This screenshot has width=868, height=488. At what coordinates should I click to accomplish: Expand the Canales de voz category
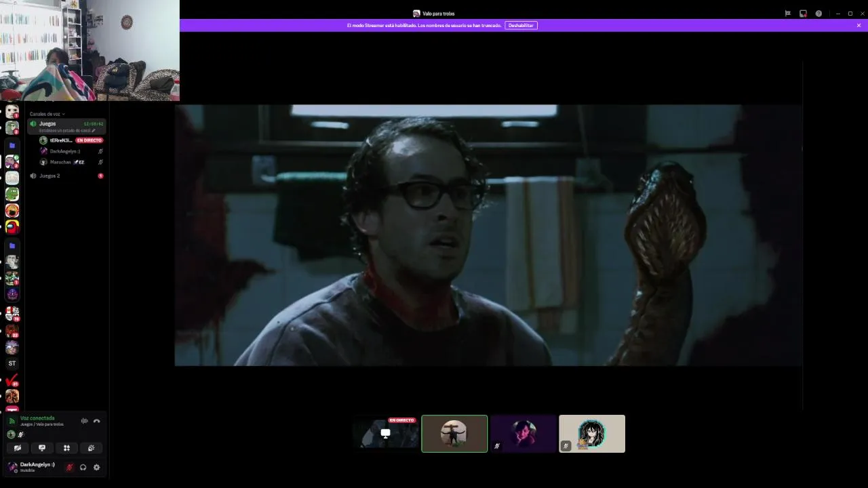coord(47,114)
